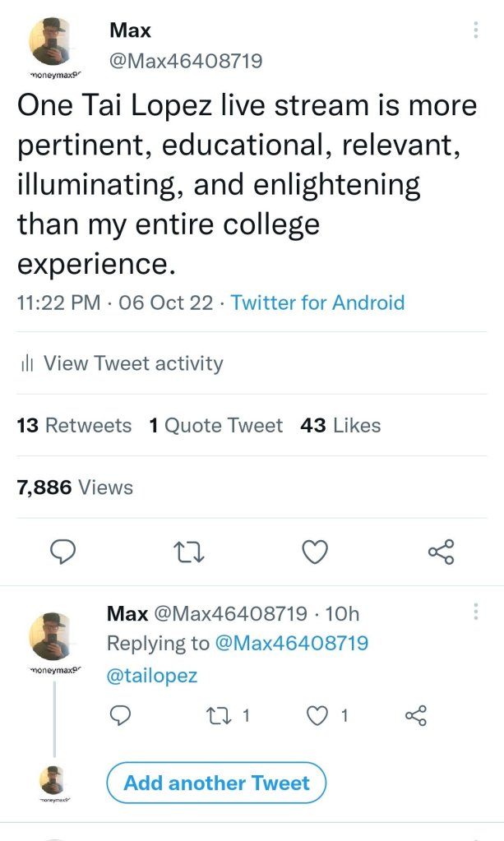Click @Max46408719 in Replying to line
Viewport: 504px width, 841px height.
coord(291,643)
